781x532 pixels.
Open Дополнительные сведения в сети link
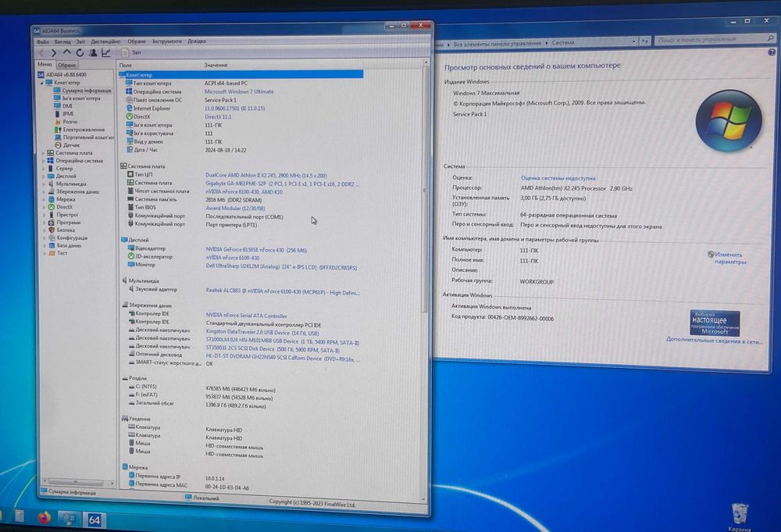[715, 341]
